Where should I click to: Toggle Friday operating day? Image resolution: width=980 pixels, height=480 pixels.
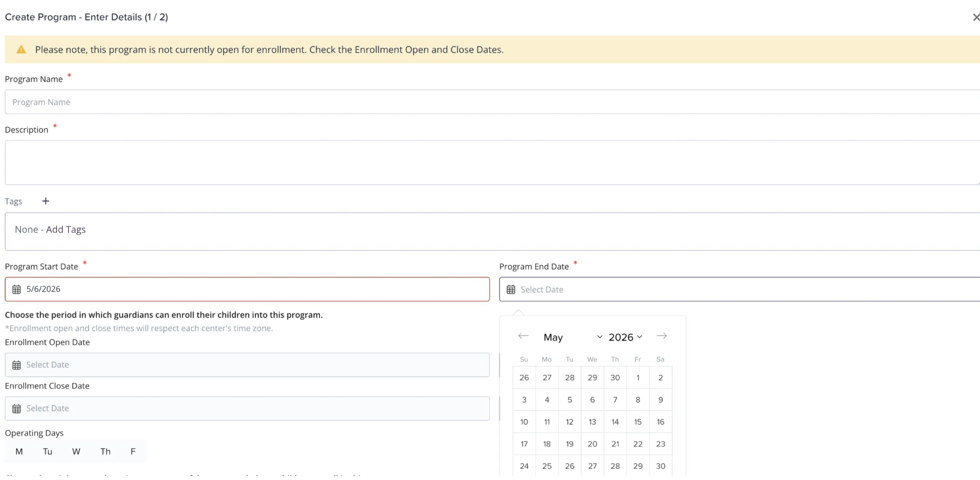[133, 452]
